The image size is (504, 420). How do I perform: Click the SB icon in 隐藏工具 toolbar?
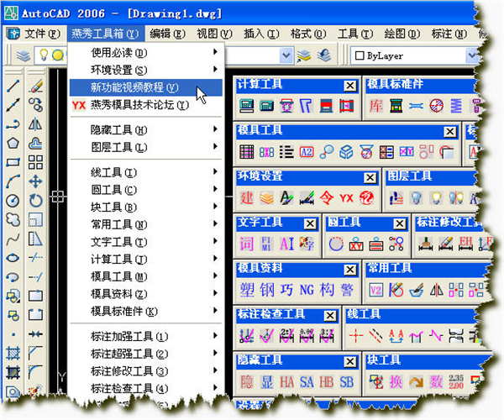point(347,381)
